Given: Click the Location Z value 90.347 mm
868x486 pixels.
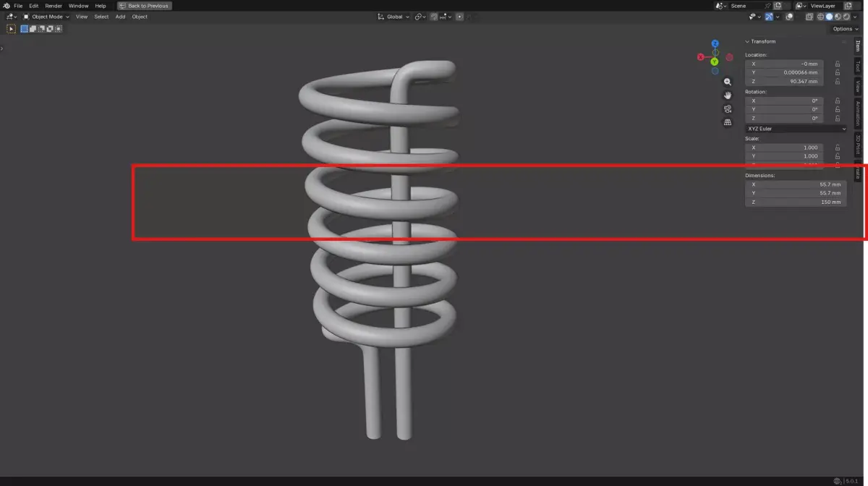Looking at the screenshot, I should pos(784,81).
